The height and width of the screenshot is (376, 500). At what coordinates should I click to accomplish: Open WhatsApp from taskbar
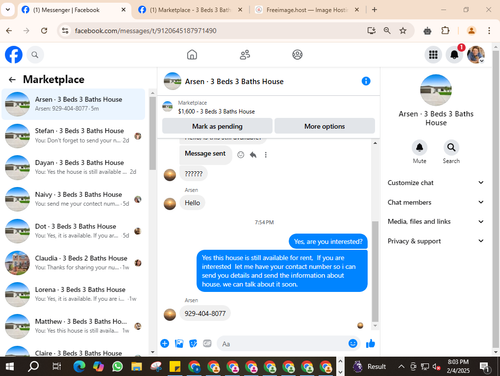pyautogui.click(x=117, y=367)
